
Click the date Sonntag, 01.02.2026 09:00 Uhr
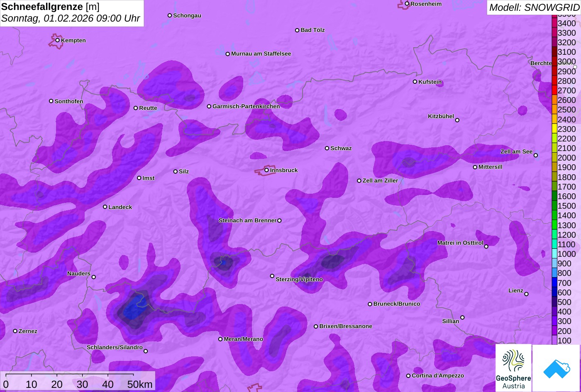(71, 19)
